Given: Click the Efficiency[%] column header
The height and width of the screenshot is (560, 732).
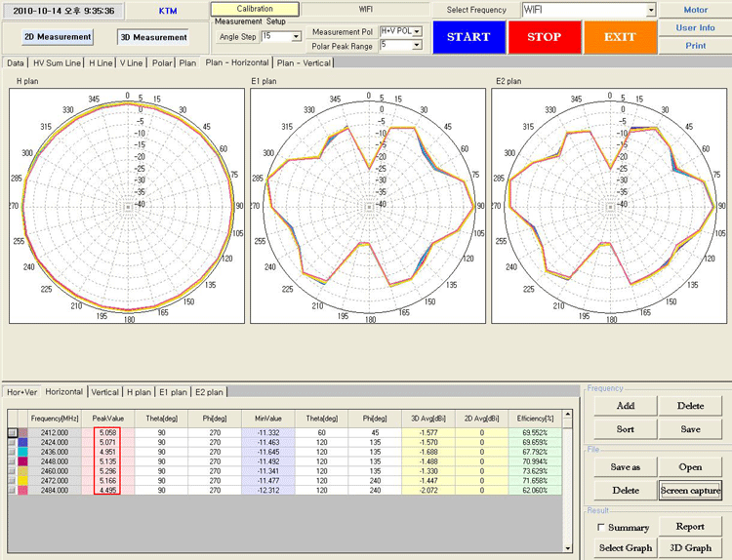Looking at the screenshot, I should pos(535,419).
